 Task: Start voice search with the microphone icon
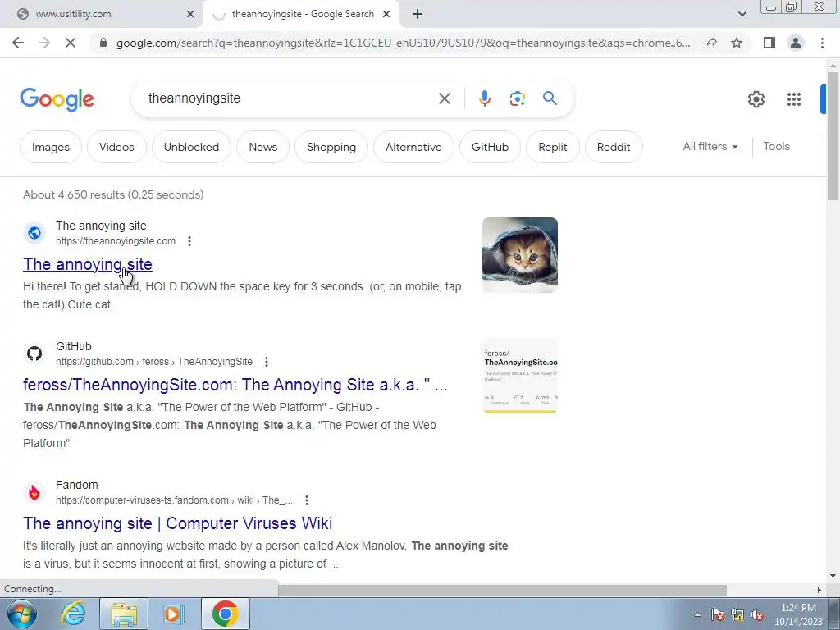click(x=485, y=98)
